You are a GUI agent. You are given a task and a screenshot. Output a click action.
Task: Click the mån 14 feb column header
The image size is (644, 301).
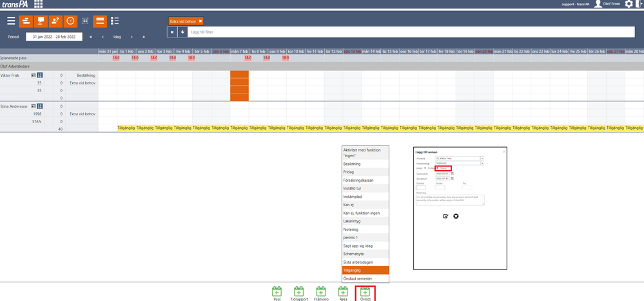[x=371, y=52]
